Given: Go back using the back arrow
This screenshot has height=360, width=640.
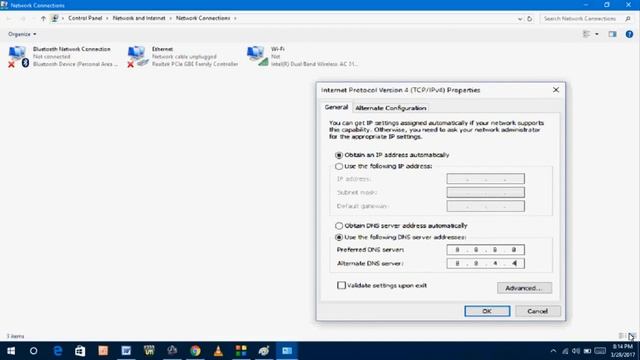Looking at the screenshot, I should pyautogui.click(x=9, y=18).
